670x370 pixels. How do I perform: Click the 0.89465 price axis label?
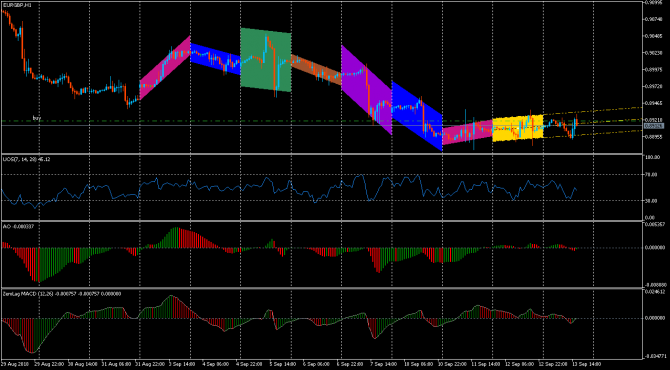(x=654, y=103)
